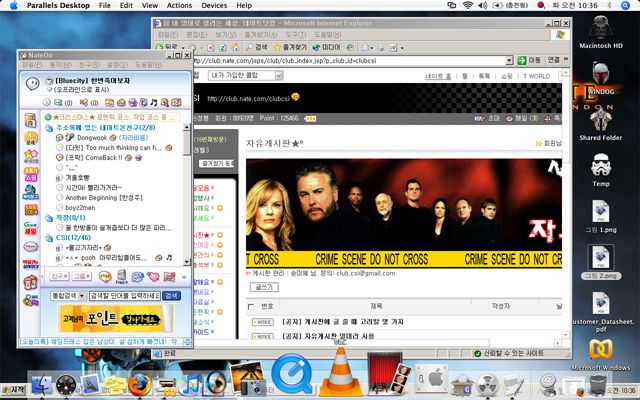Open the notice about board writing rules
Viewport: 640px width, 400px height.
343,322
